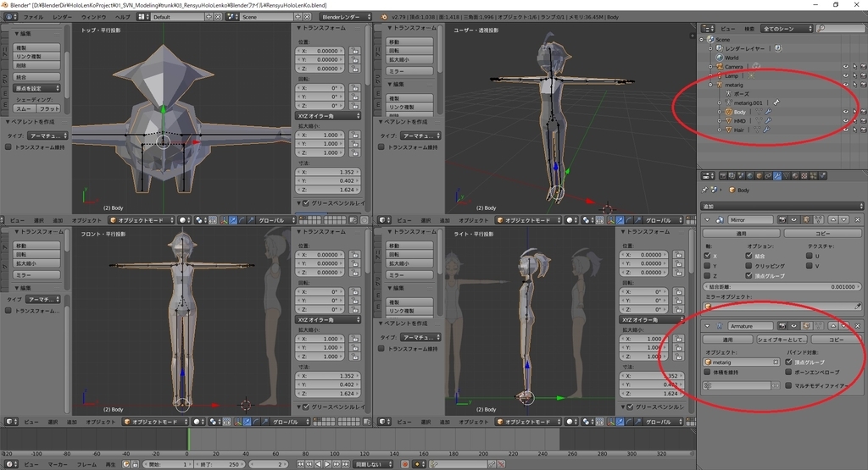Viewport: 868px width, 470px height.
Task: Click 原点を設定 button in tool shelf
Action: click(x=36, y=88)
